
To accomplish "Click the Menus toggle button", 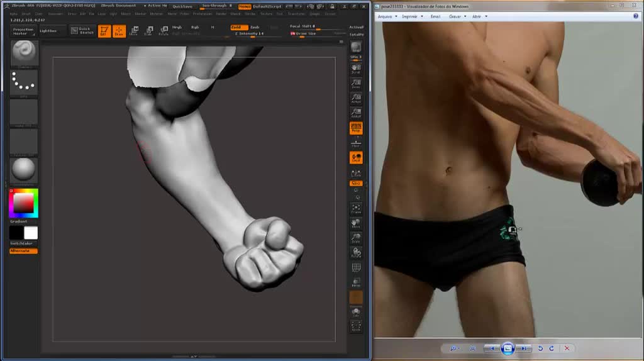I will pyautogui.click(x=245, y=6).
